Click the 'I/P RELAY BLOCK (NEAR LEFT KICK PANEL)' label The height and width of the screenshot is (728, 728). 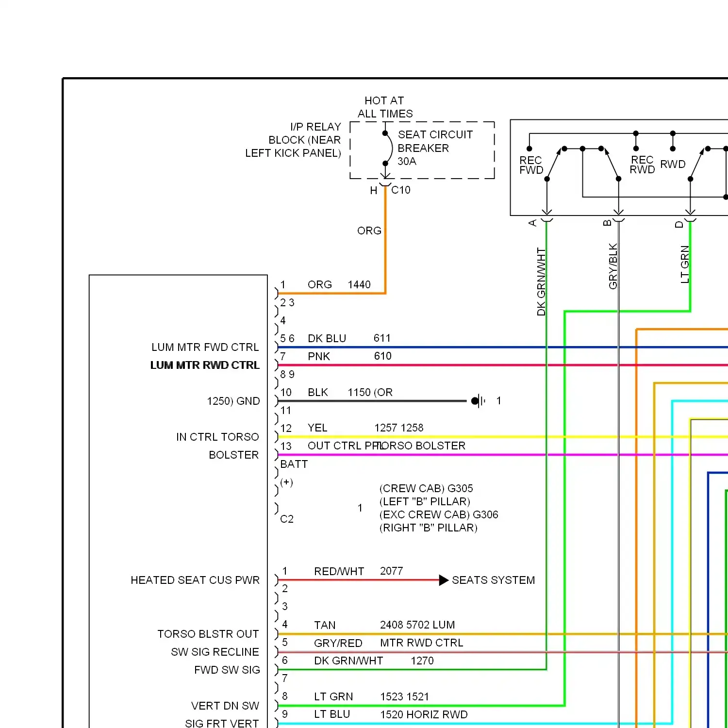[x=293, y=140]
